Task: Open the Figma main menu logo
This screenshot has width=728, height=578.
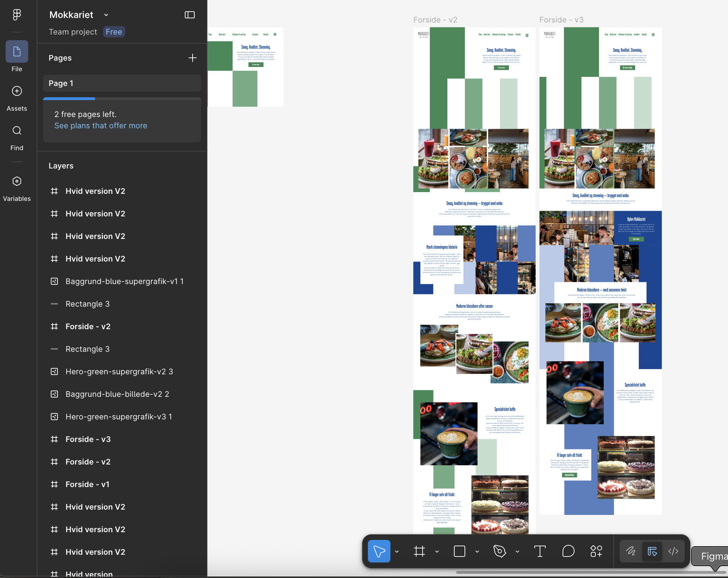Action: [x=17, y=14]
